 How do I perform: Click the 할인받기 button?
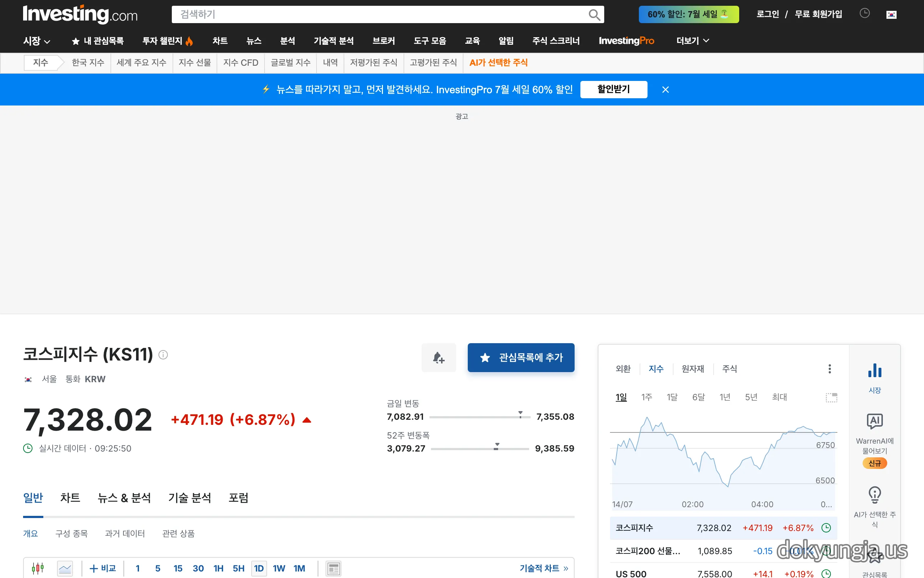click(x=614, y=90)
